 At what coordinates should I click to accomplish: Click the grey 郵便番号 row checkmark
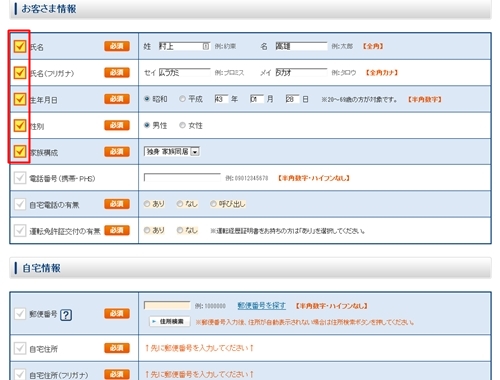point(20,313)
